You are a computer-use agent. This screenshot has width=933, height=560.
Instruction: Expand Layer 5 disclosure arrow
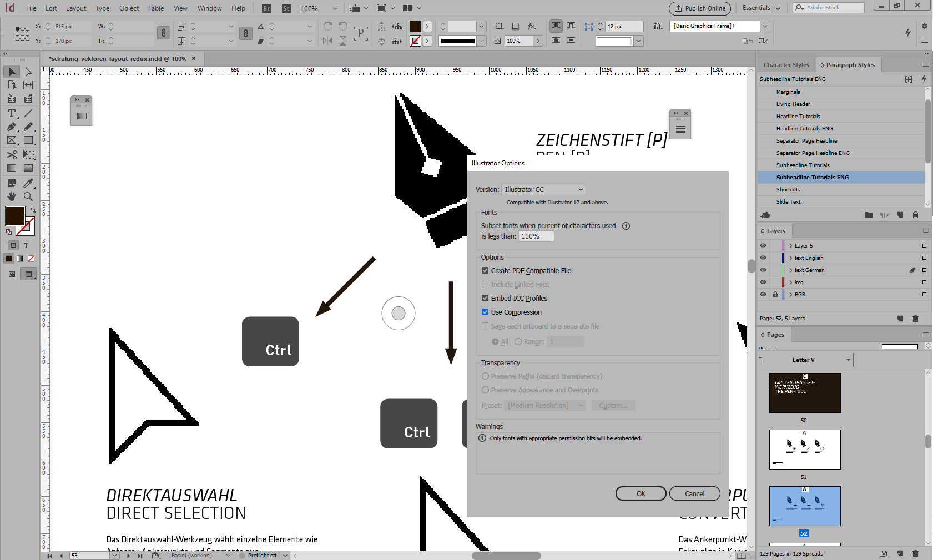point(790,246)
